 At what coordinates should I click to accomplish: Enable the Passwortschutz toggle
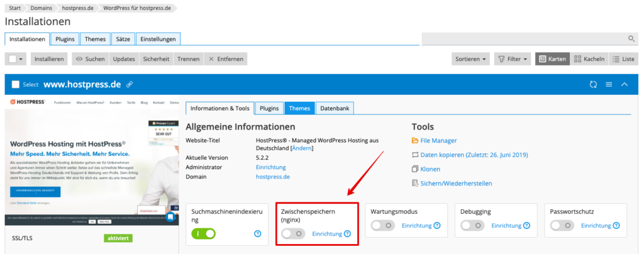(562, 225)
